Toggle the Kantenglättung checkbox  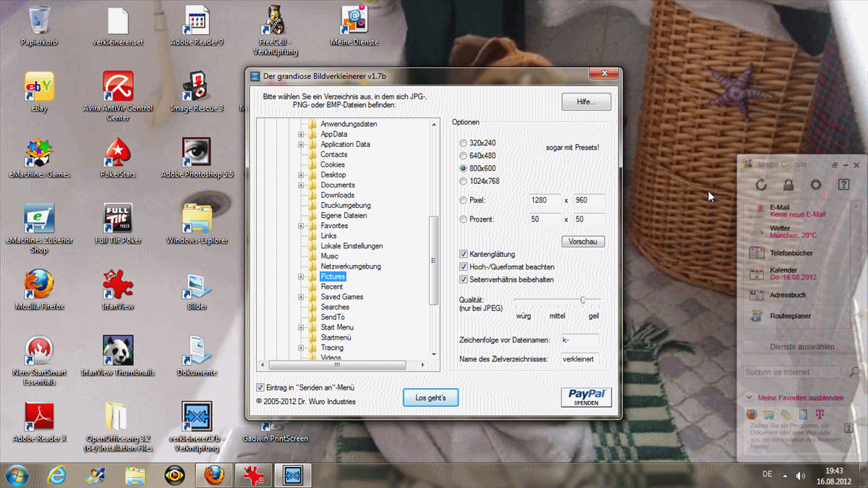(464, 254)
